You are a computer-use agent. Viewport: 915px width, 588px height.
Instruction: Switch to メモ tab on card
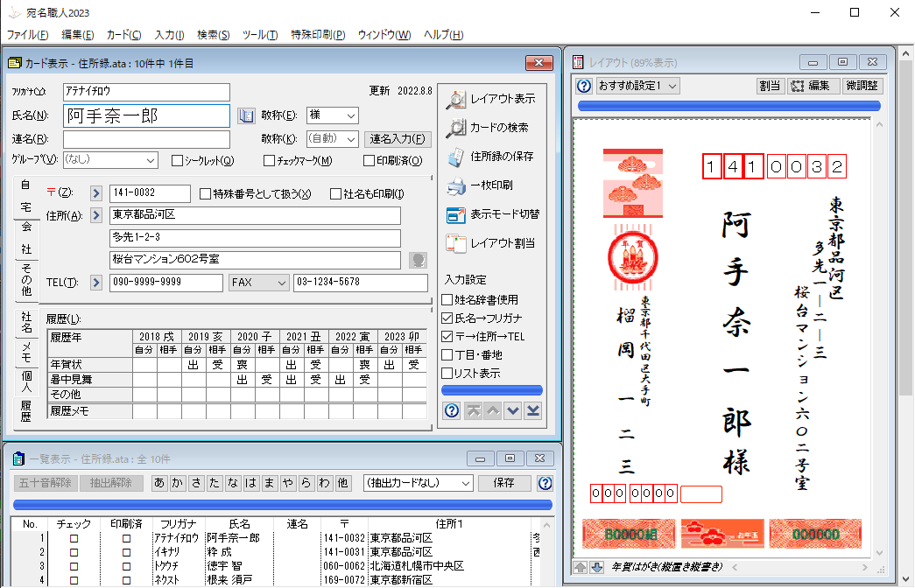pyautogui.click(x=26, y=353)
